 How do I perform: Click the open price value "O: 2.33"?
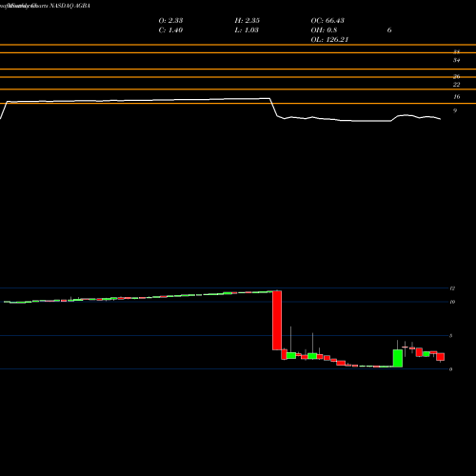[x=170, y=20]
